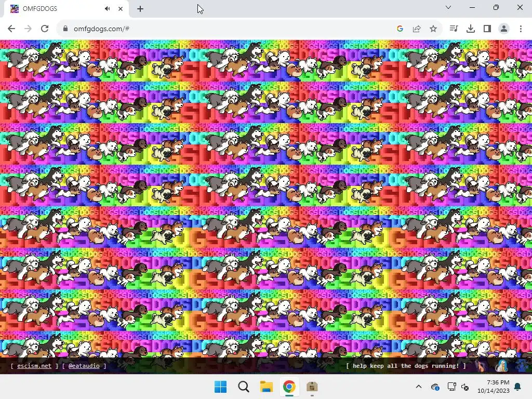Open Chrome's three-dot menu

tap(521, 29)
